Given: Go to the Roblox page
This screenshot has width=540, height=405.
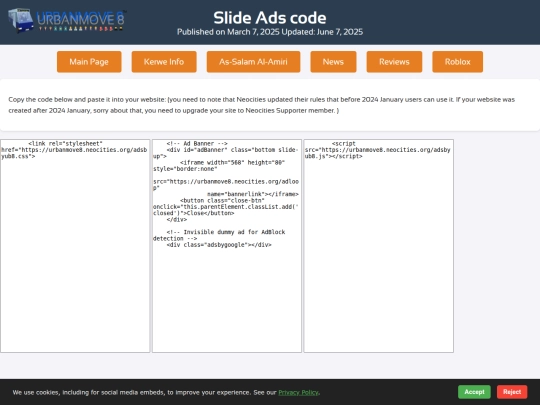Looking at the screenshot, I should click(457, 62).
